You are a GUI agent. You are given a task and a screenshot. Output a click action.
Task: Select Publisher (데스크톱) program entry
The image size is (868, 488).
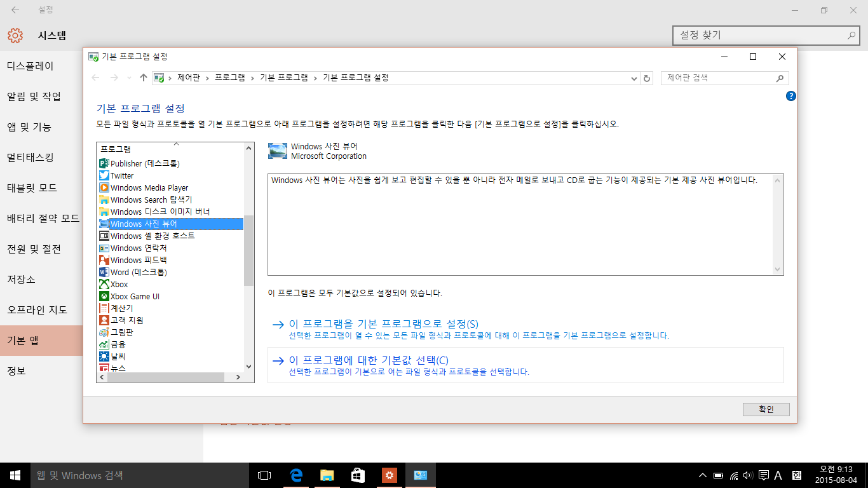145,163
